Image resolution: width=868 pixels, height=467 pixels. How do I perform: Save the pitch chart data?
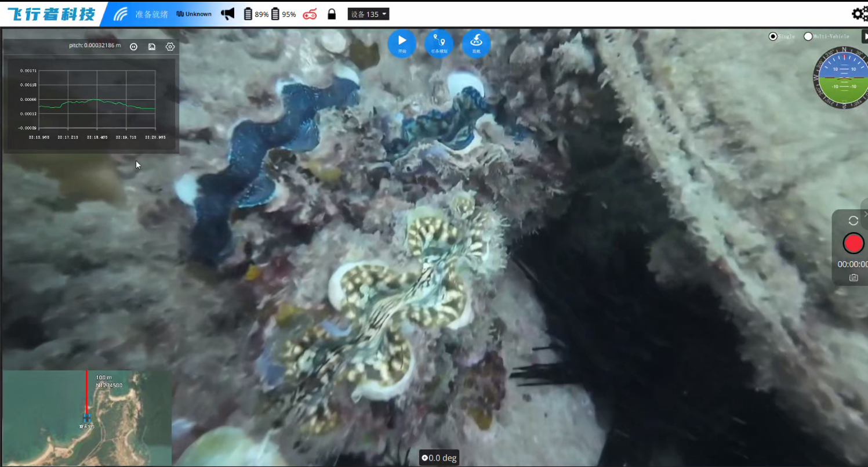click(152, 46)
